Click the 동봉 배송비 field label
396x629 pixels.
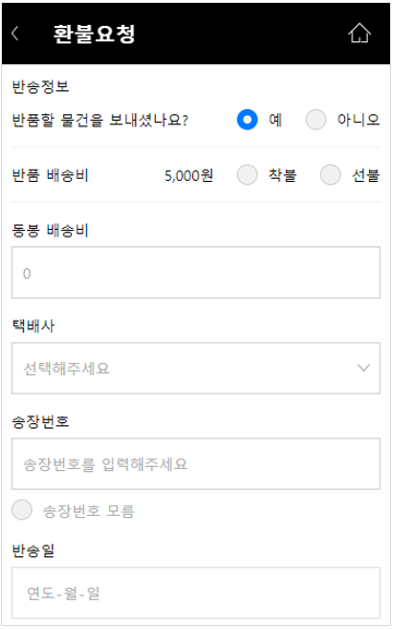(x=50, y=230)
